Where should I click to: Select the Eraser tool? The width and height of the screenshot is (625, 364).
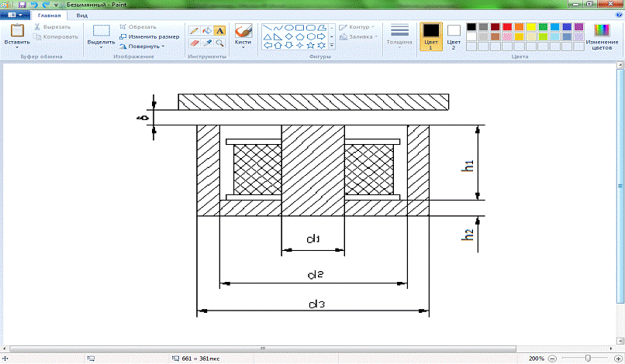(195, 43)
